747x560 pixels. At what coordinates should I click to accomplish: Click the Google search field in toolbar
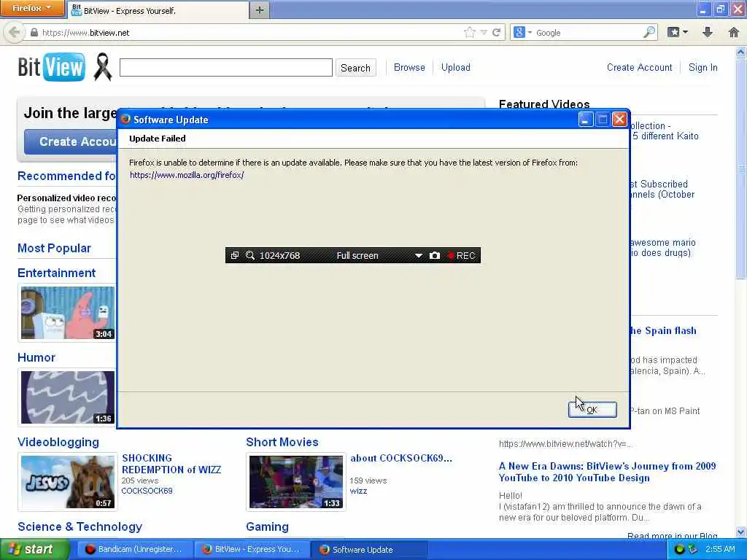pos(589,32)
